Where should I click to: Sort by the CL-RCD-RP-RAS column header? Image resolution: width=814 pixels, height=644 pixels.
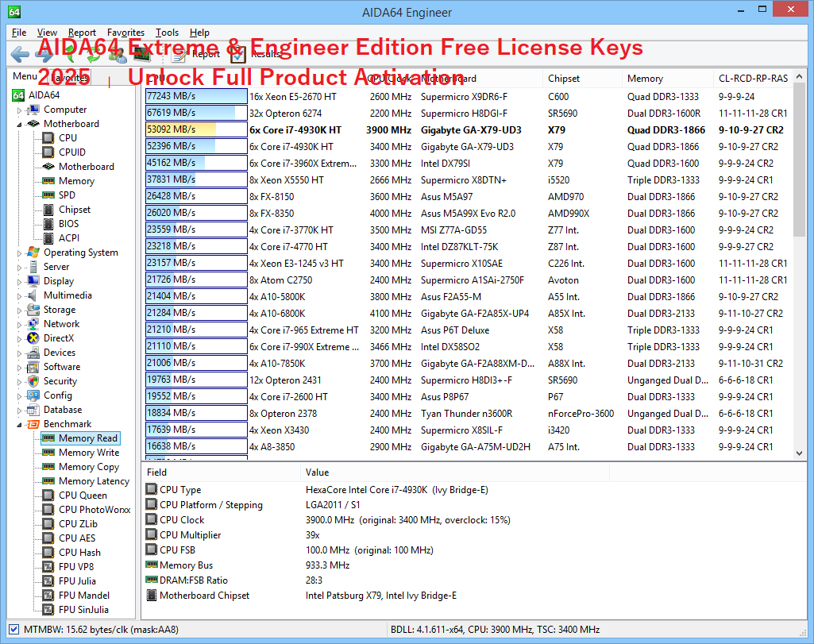pos(753,79)
